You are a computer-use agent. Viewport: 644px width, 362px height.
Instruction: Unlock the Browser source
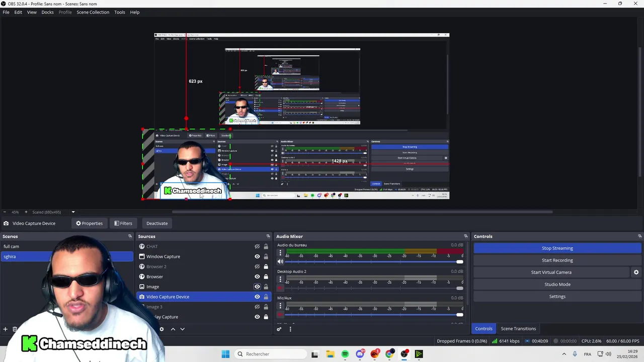point(266,277)
